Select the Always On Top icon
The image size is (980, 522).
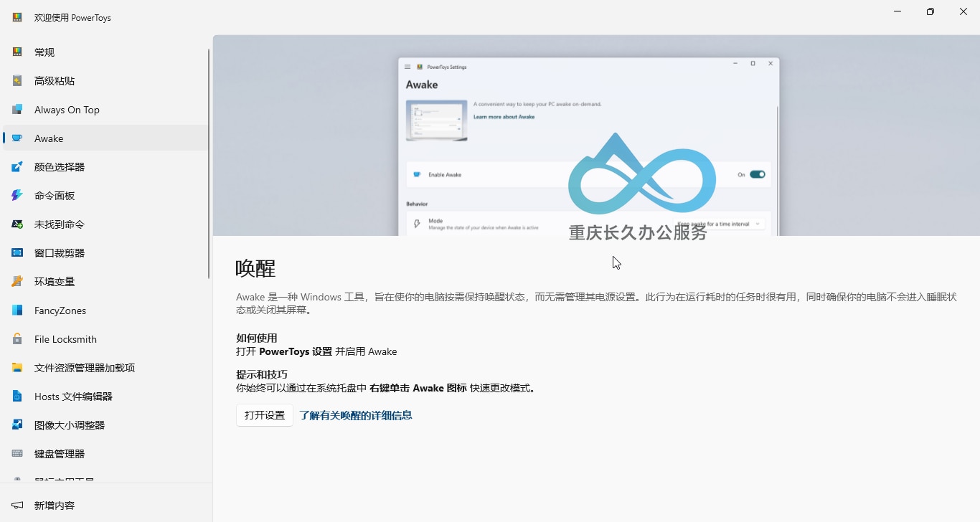click(x=17, y=110)
